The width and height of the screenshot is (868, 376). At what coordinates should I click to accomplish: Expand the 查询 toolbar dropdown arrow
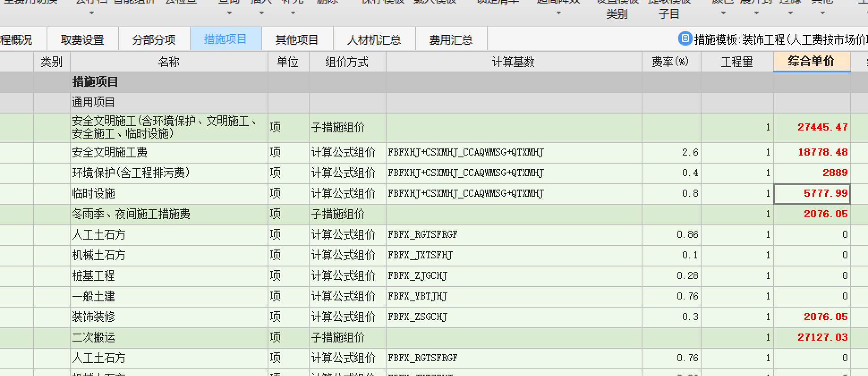(229, 13)
